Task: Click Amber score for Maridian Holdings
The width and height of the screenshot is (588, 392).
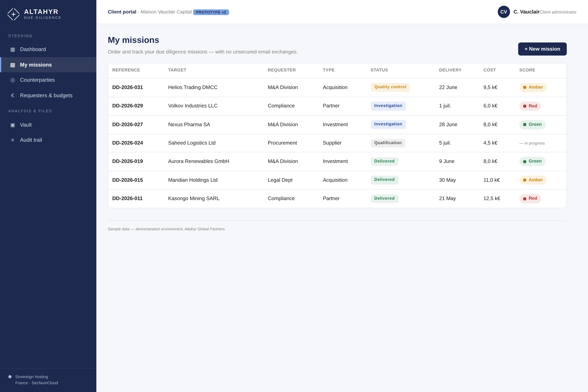Action: [533, 180]
